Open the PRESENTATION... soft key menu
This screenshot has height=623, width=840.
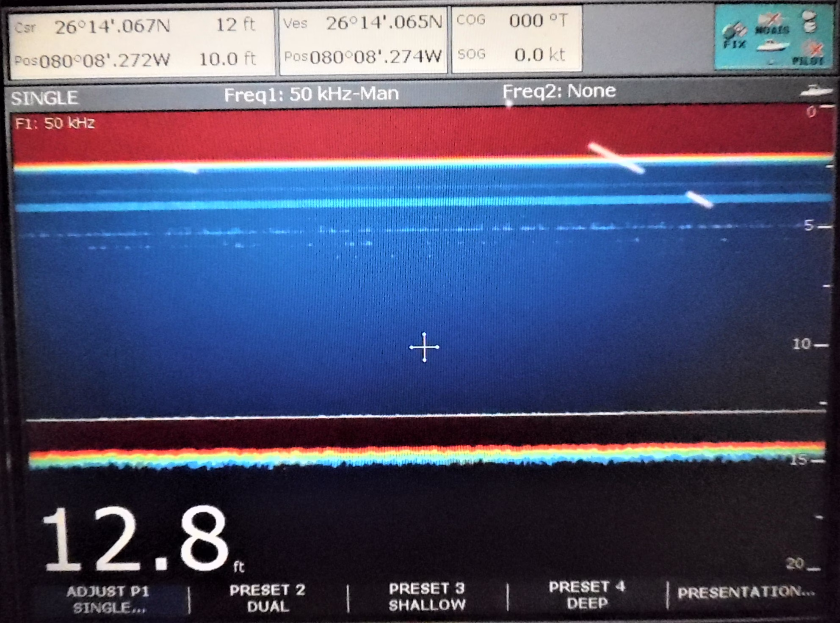tap(746, 593)
